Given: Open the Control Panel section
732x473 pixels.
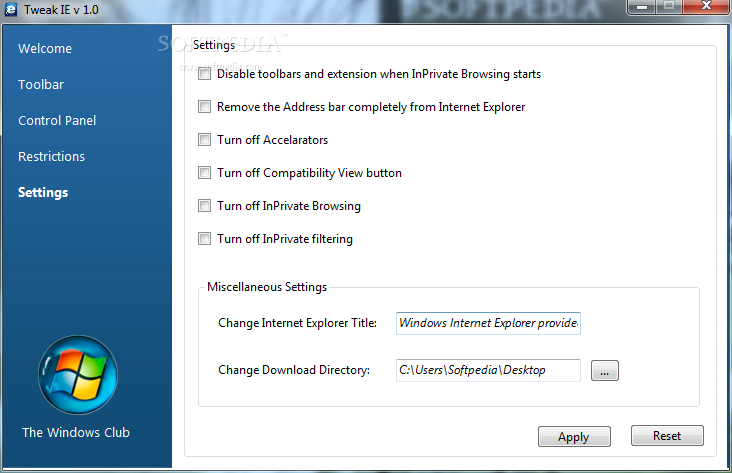Looking at the screenshot, I should 57,120.
